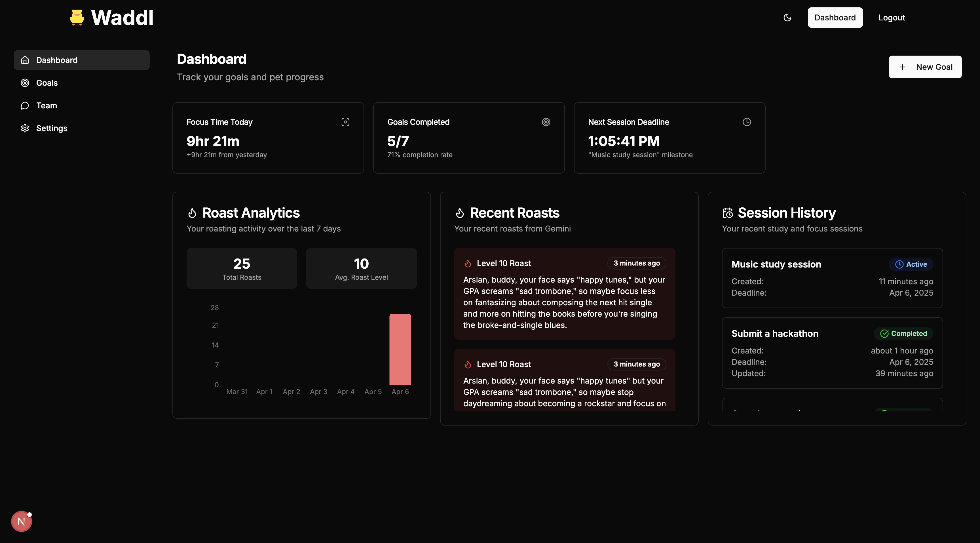980x543 pixels.
Task: Open the red N avatar badge
Action: click(x=21, y=521)
